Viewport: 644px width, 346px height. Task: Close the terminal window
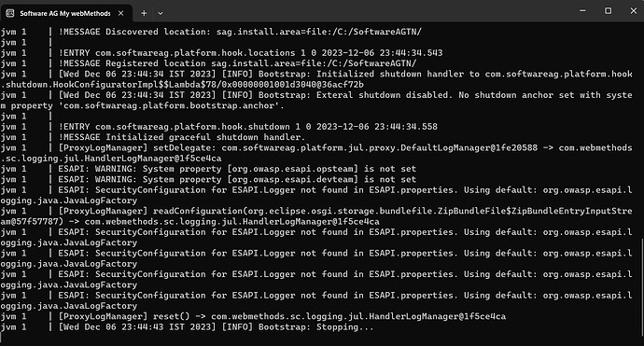(634, 10)
